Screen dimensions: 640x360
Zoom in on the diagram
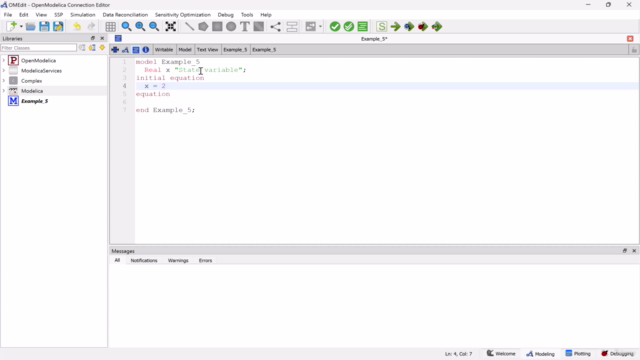pyautogui.click(x=140, y=27)
